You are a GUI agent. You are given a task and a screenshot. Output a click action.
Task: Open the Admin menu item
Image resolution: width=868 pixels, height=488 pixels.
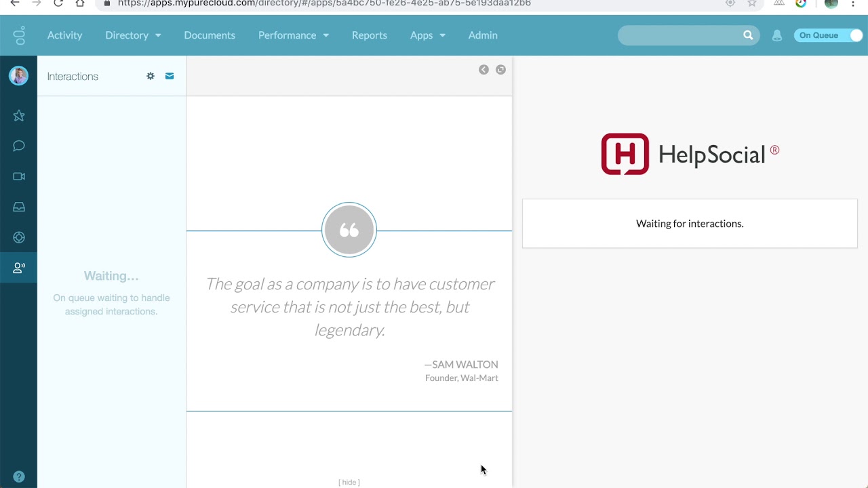[x=483, y=35]
